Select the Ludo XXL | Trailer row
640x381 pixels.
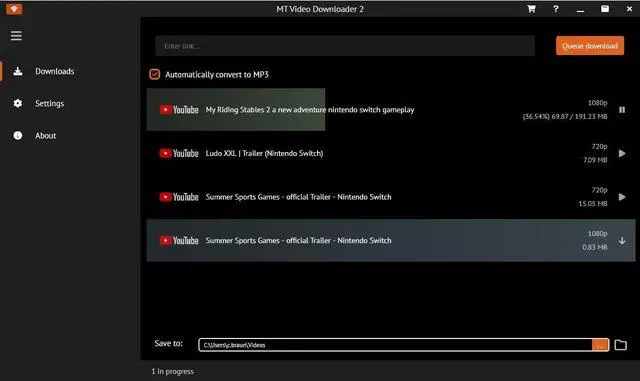click(x=391, y=153)
